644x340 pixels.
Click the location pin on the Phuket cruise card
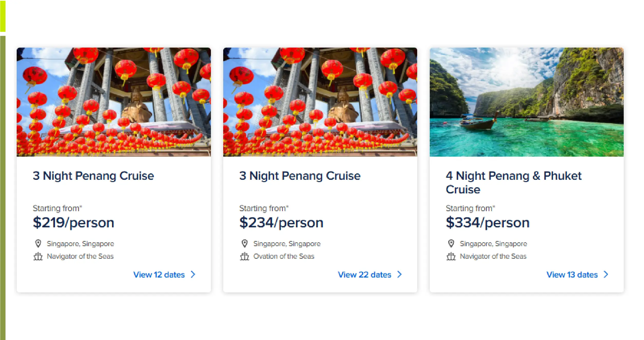(451, 243)
